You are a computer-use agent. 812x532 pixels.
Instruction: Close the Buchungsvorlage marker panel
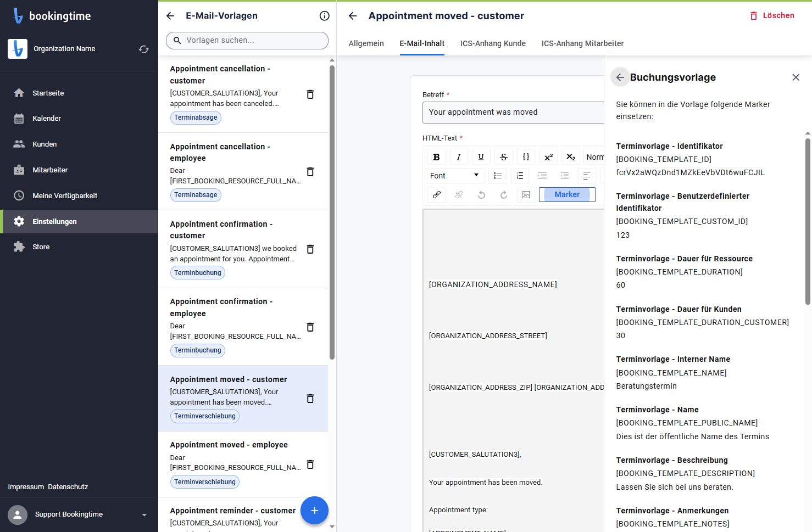click(796, 77)
